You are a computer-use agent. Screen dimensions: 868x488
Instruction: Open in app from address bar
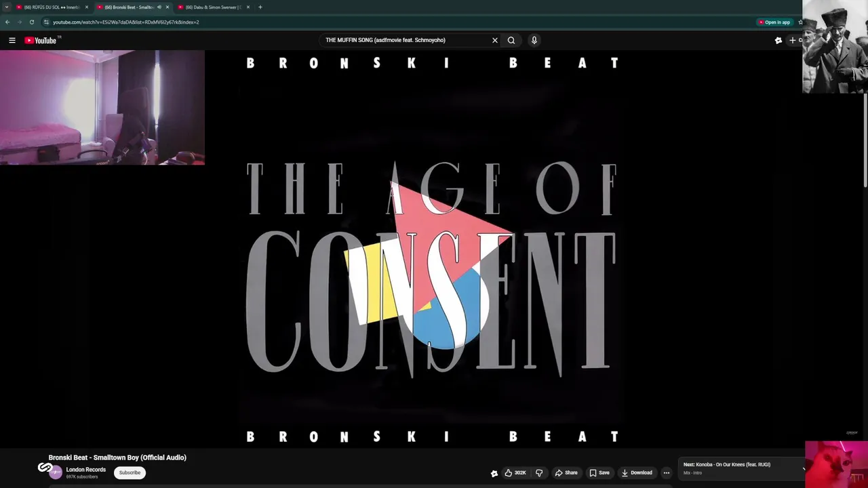coord(774,22)
